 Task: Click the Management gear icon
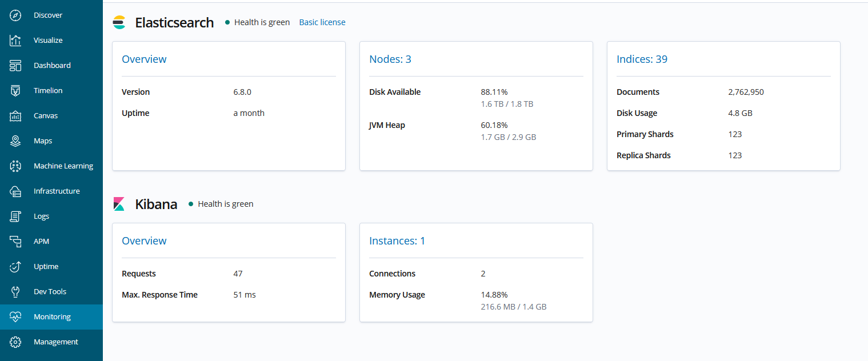pos(15,342)
